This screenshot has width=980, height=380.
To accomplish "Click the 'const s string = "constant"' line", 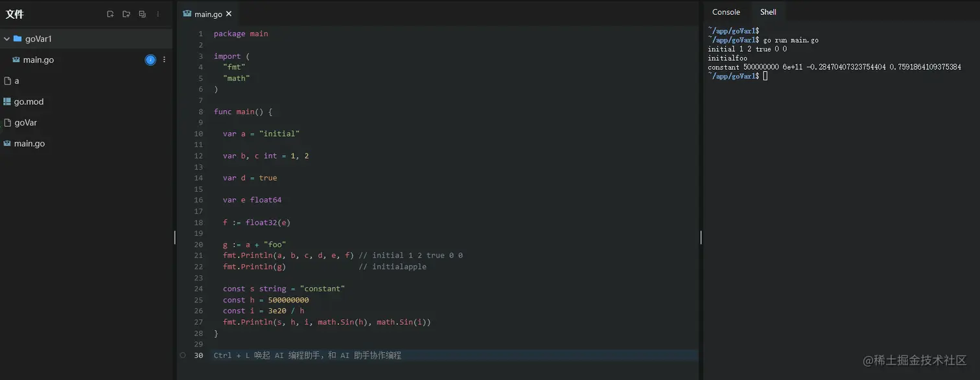I will [284, 289].
